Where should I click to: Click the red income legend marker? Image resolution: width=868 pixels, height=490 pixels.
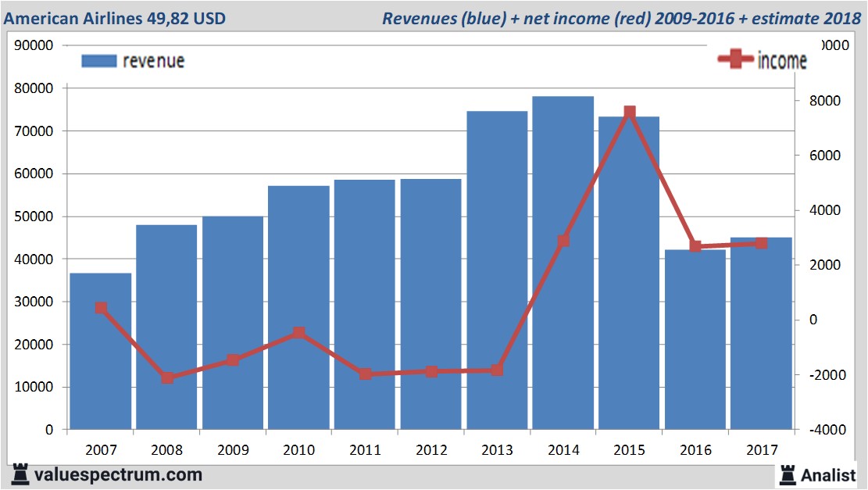pos(736,61)
